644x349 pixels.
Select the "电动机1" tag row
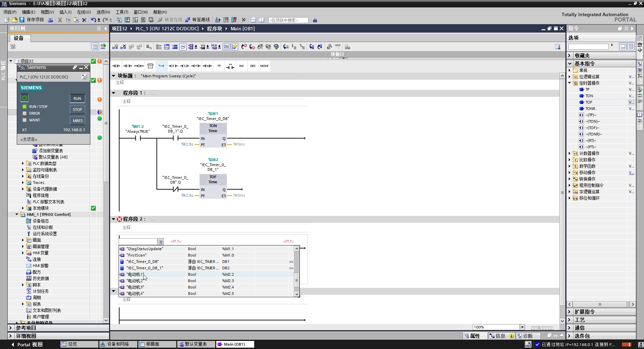[206, 274]
